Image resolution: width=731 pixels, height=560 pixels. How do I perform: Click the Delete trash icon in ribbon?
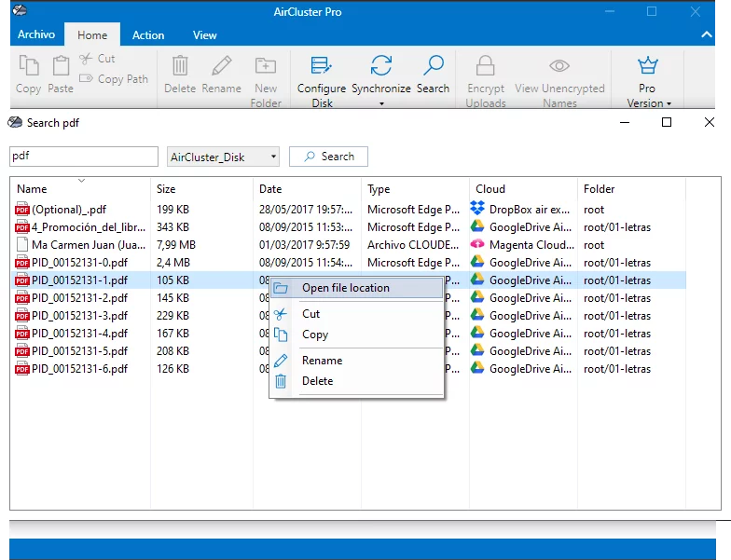coord(180,66)
